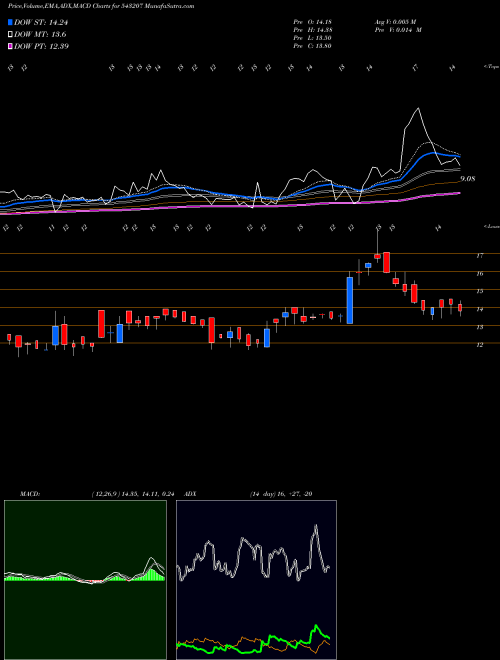The height and width of the screenshot is (660, 500).
Task: Click the white DOW MT legend swatch
Action: click(x=10, y=35)
